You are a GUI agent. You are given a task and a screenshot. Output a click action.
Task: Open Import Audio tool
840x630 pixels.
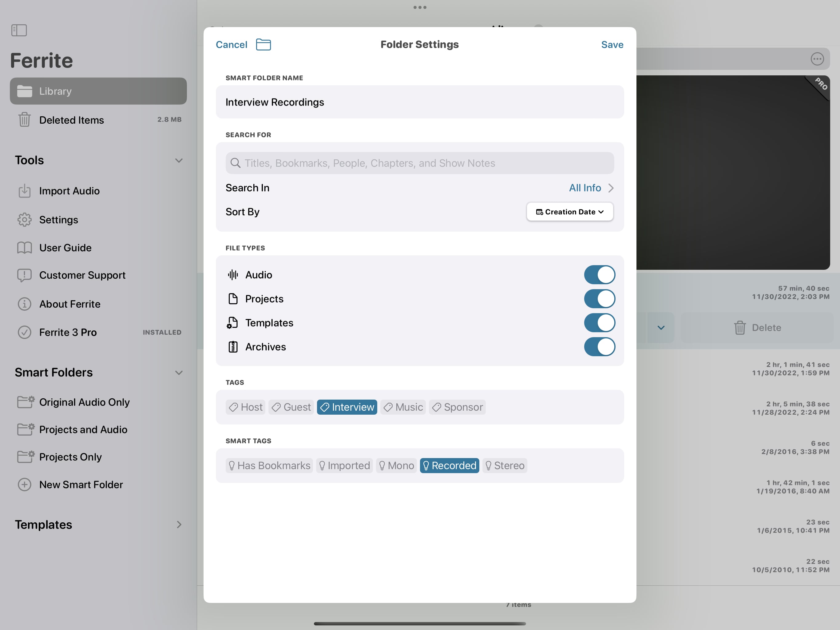pos(69,191)
